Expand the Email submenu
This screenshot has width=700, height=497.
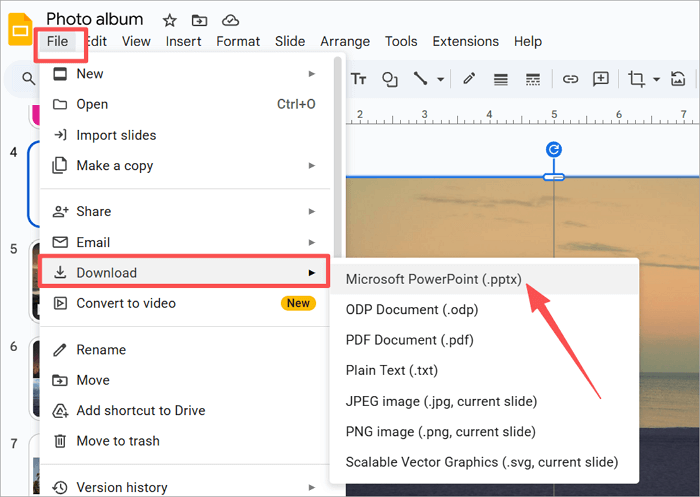pos(185,242)
